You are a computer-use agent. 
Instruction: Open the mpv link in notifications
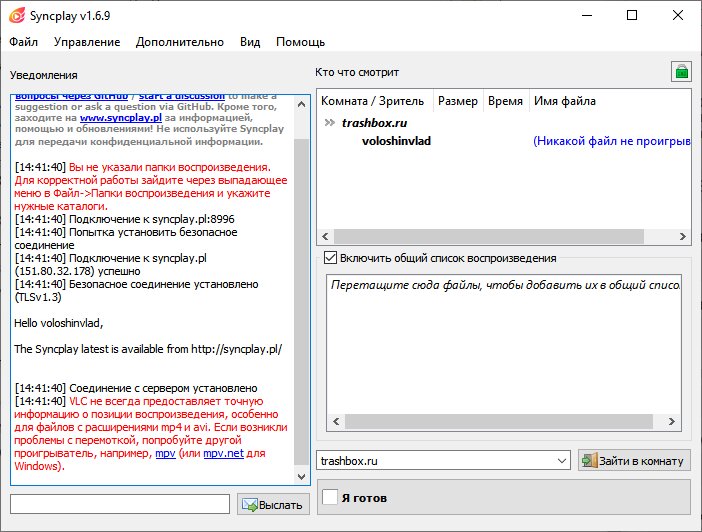tap(165, 453)
